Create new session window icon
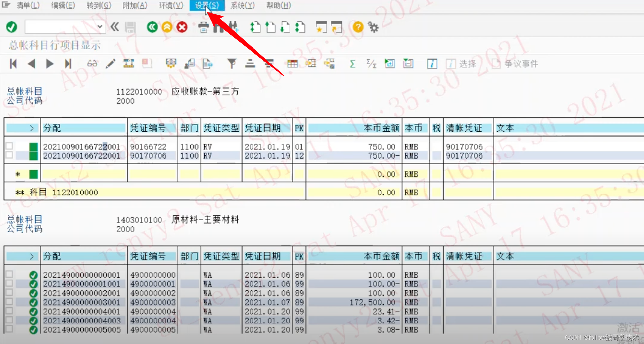 pos(321,27)
